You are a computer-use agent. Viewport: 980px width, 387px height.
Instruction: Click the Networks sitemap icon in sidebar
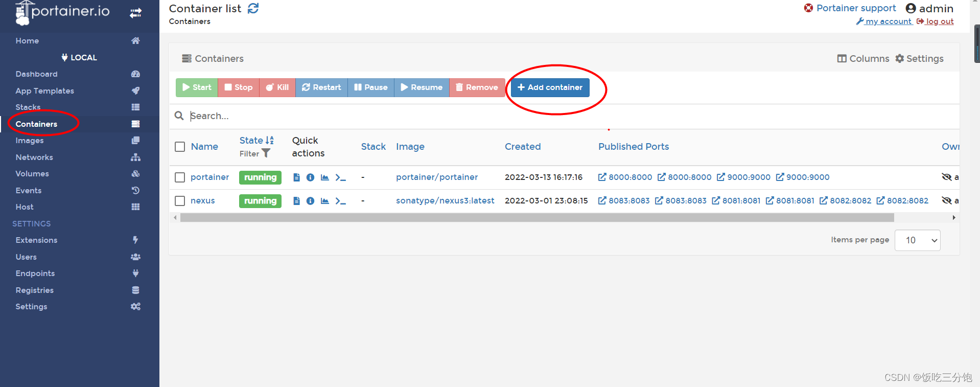[135, 157]
